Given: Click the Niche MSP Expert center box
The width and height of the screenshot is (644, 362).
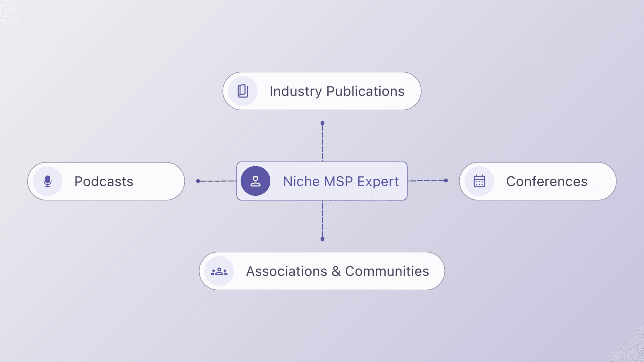Looking at the screenshot, I should tap(322, 181).
